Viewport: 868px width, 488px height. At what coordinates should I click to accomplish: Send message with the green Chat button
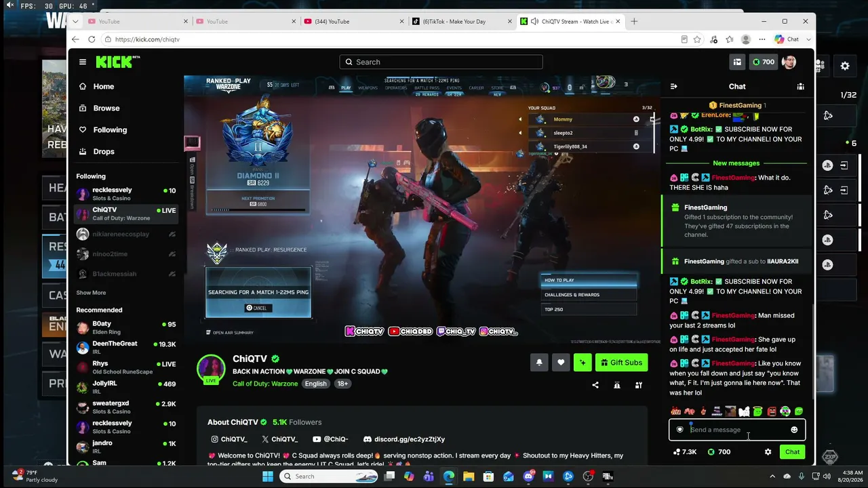pyautogui.click(x=792, y=452)
